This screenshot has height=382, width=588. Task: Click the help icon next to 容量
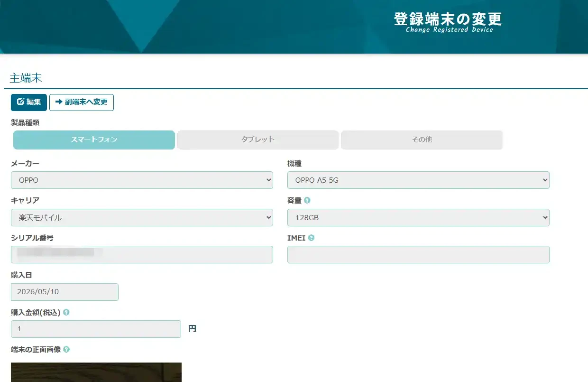coord(307,200)
